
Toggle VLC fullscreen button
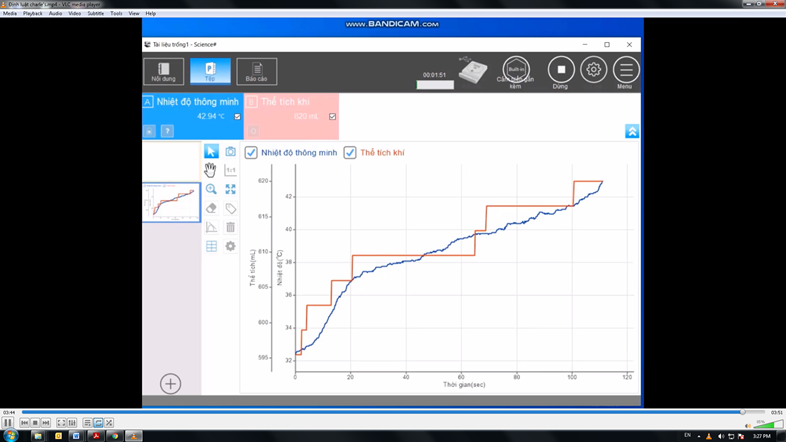pos(61,423)
